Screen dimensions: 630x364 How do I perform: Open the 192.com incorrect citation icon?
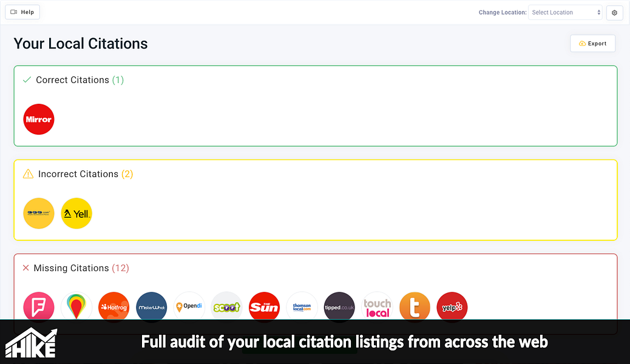[x=39, y=214]
